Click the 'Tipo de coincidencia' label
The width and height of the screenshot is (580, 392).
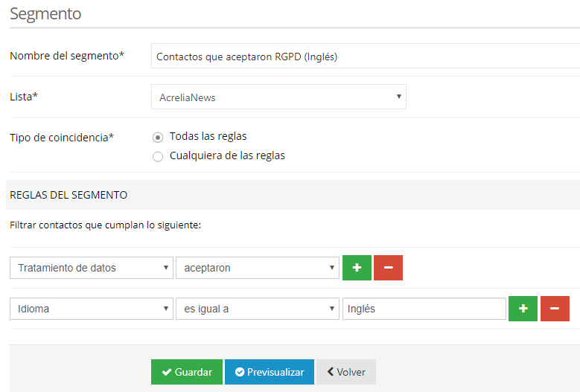(62, 138)
